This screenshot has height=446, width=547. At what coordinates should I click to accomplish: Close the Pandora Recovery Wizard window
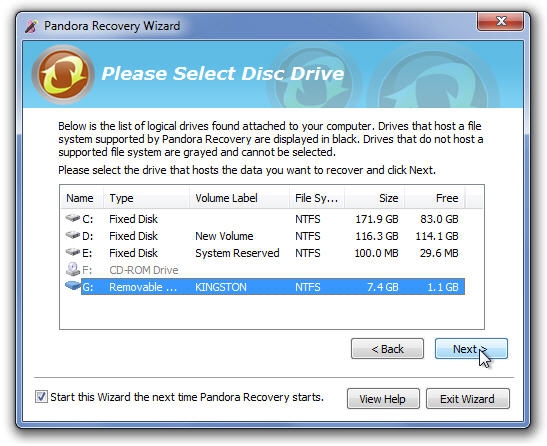pyautogui.click(x=500, y=22)
